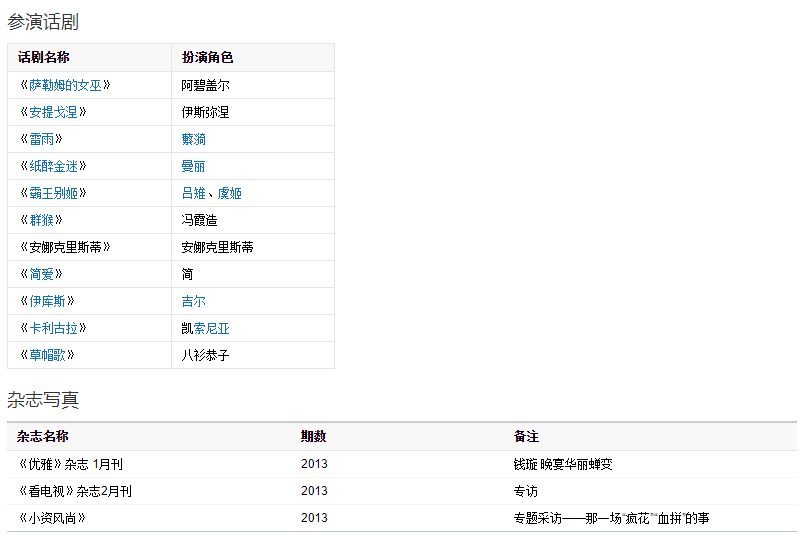Click the 扮演角色 column header
803x537 pixels.
pos(207,58)
